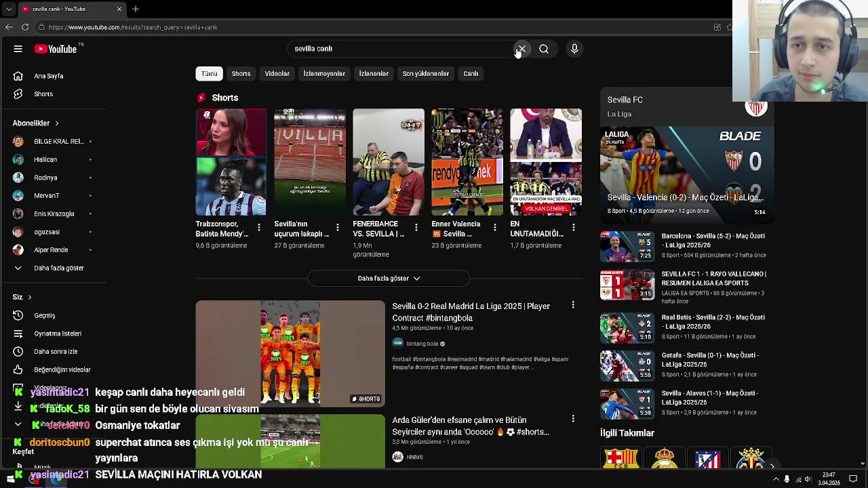Image resolution: width=868 pixels, height=488 pixels.
Task: Open a new browser tab
Action: pos(136,9)
